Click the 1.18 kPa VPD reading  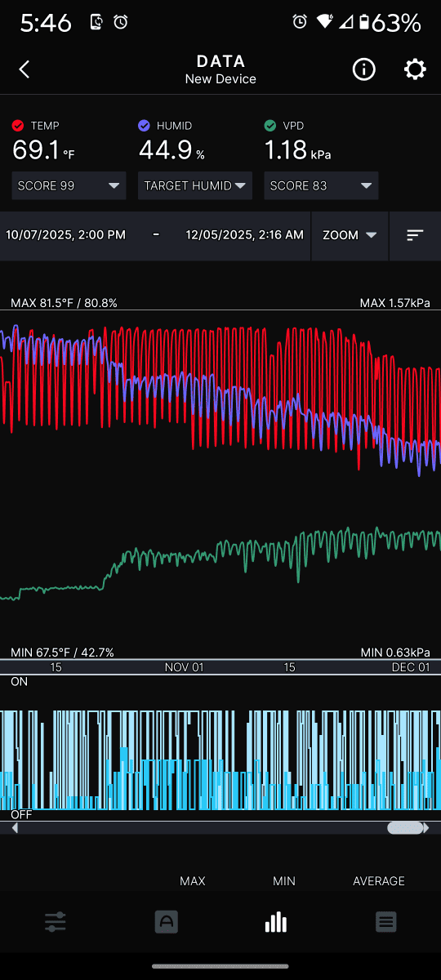(297, 151)
